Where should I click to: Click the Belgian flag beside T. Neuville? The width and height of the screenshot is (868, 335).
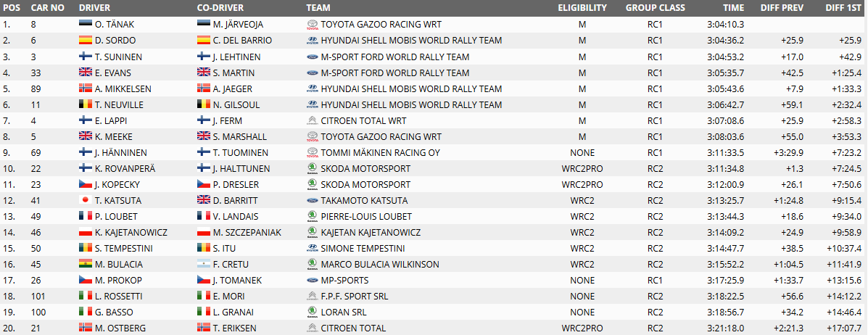pyautogui.click(x=84, y=104)
